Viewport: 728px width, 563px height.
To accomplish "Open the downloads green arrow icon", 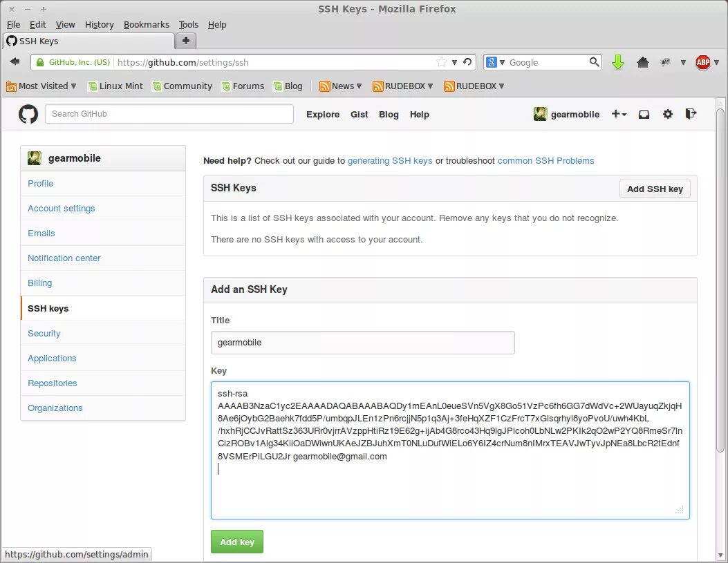I will coord(618,62).
